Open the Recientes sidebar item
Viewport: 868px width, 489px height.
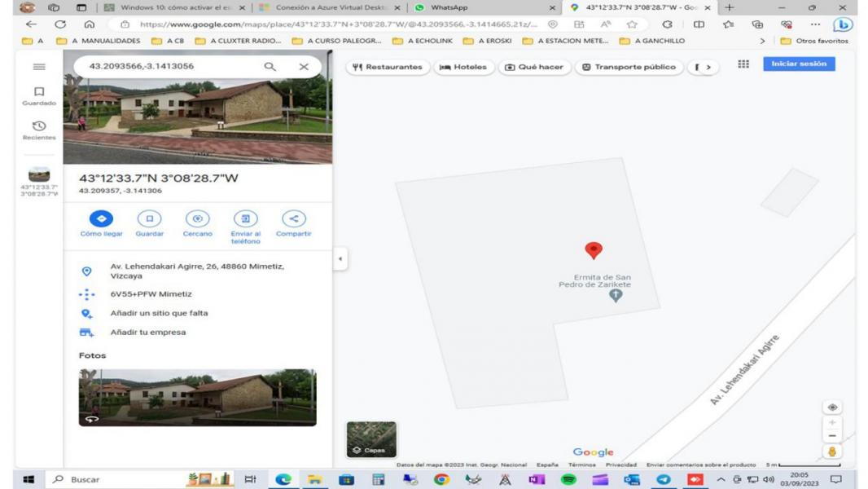click(38, 130)
